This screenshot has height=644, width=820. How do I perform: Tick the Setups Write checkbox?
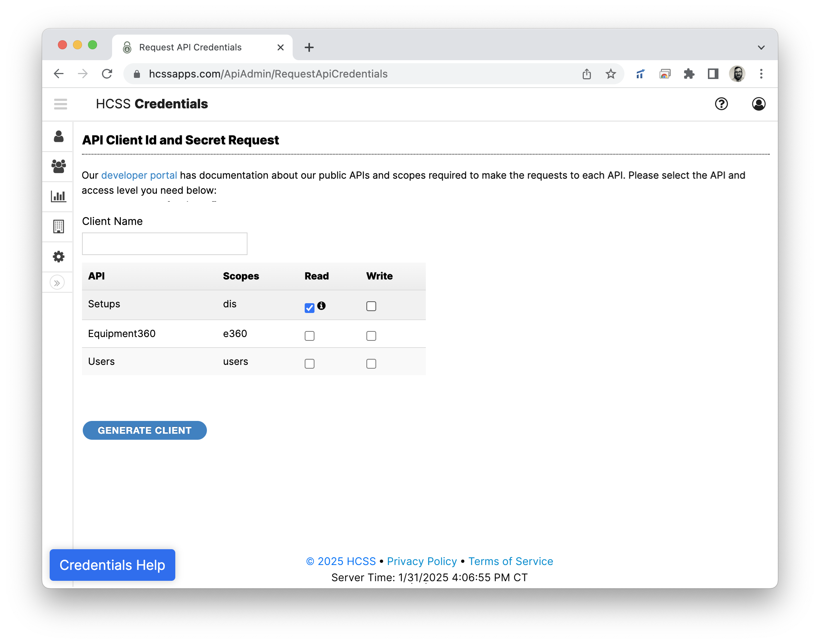371,306
